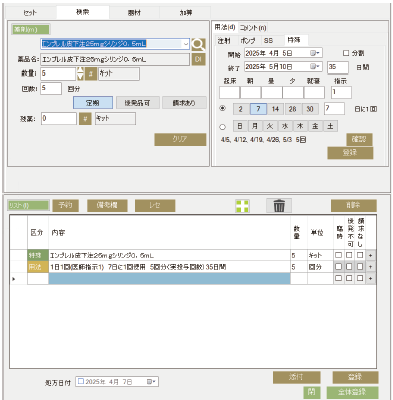Select the 7-day interval button
Viewport: 393px width, 400px height.
pos(258,109)
